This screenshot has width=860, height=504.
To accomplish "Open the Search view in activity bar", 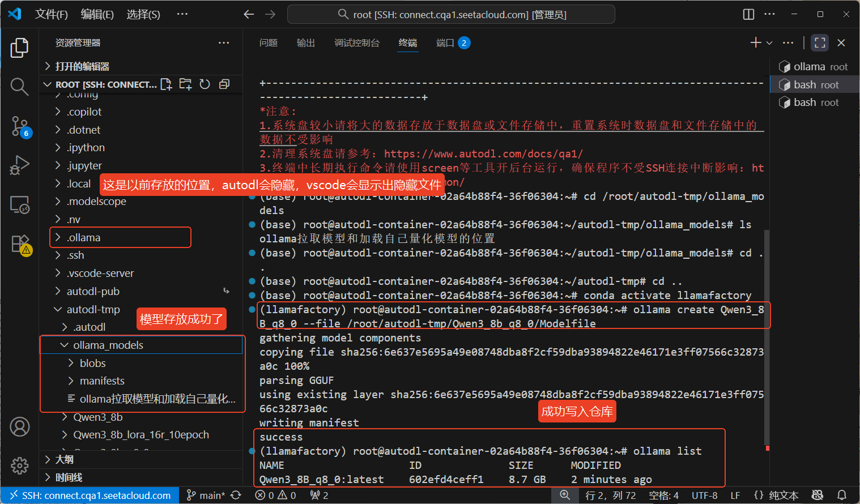I will [x=19, y=86].
